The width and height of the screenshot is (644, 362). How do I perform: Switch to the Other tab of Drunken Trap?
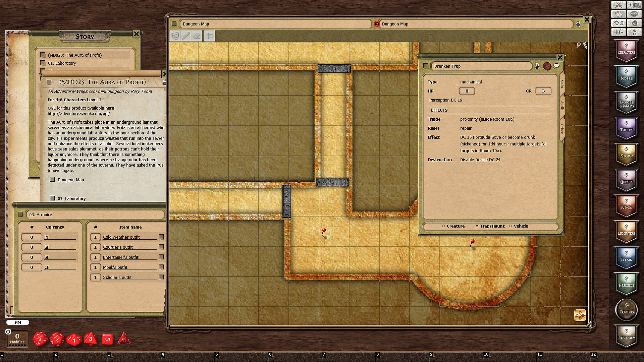pyautogui.click(x=562, y=129)
